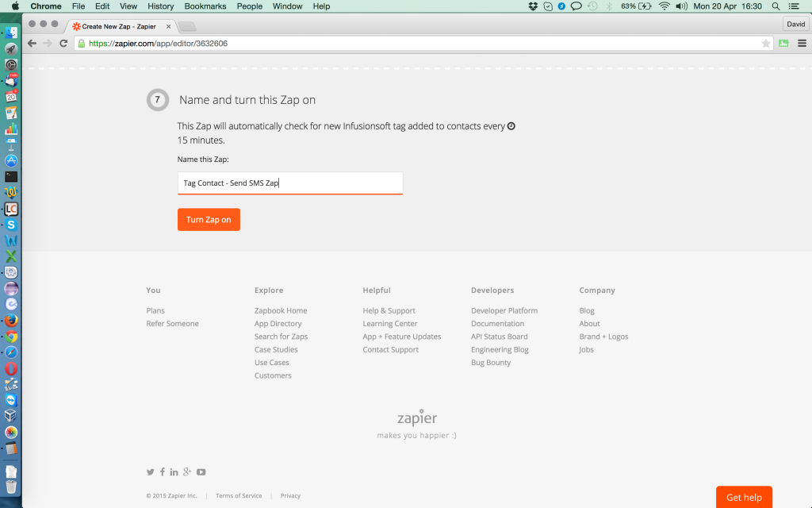Click the volume icon in the menu bar
812x508 pixels.
[x=681, y=6]
